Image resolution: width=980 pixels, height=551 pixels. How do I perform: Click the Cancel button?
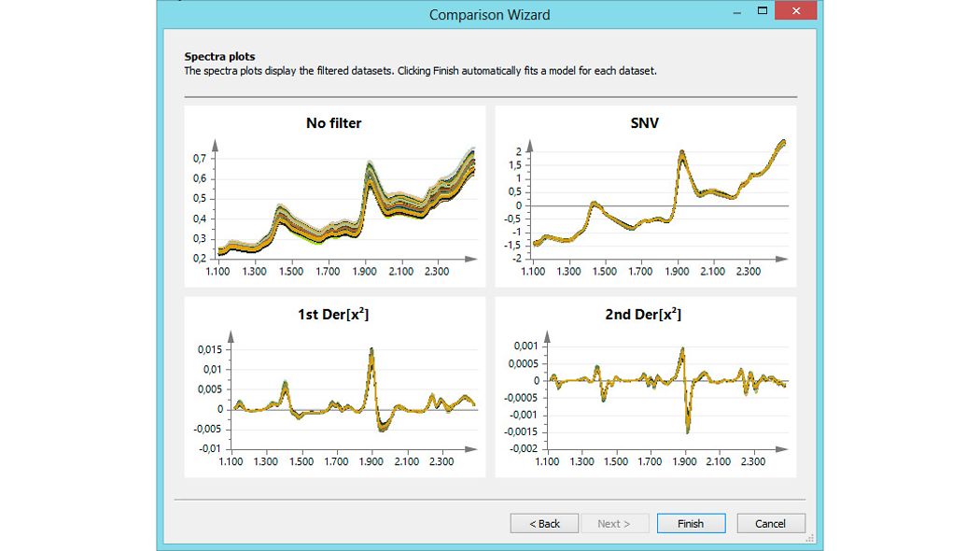click(x=771, y=523)
